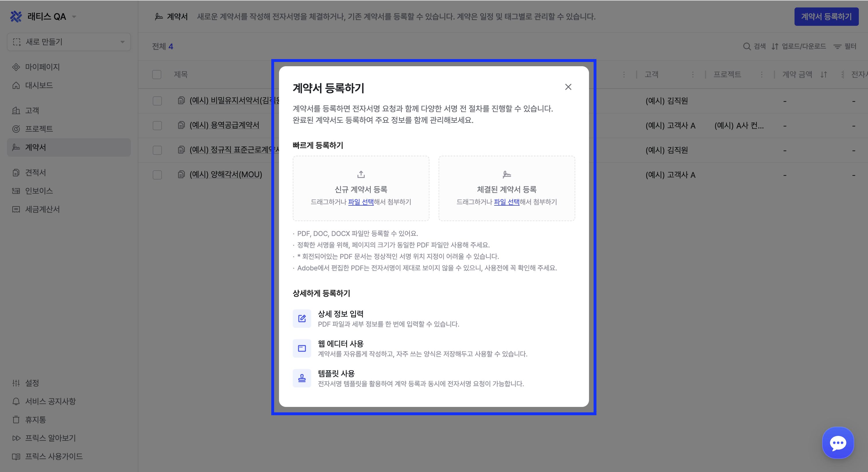Toggle the select-all checkbox in table header
Image resolution: width=868 pixels, height=472 pixels.
coord(157,74)
